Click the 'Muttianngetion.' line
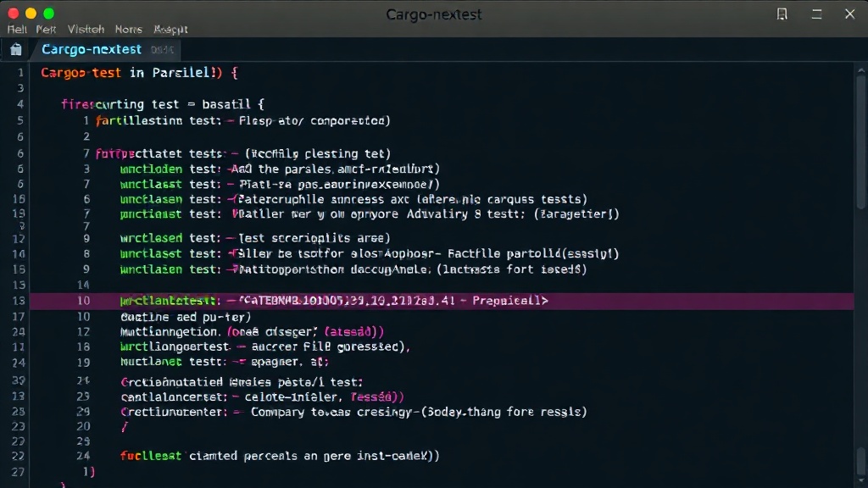 tap(252, 332)
